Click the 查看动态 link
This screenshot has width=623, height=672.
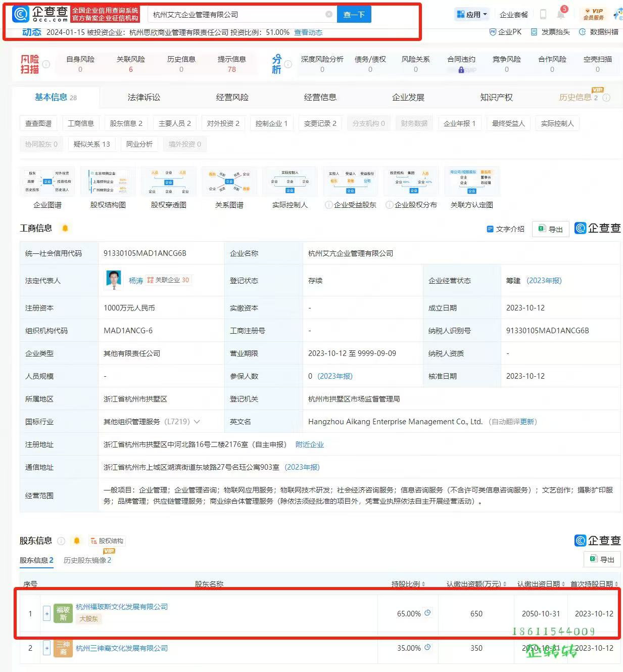308,32
